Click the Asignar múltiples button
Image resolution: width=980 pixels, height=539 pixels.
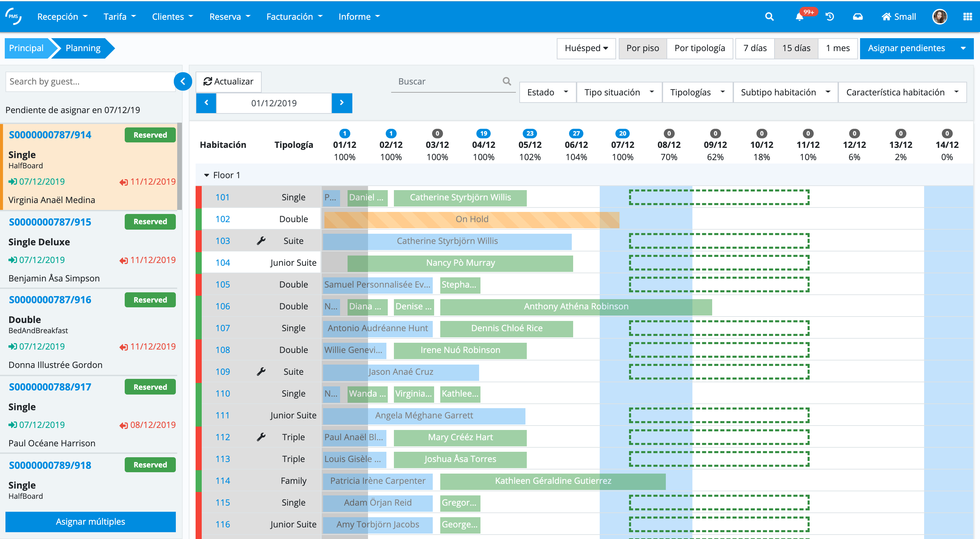click(90, 522)
